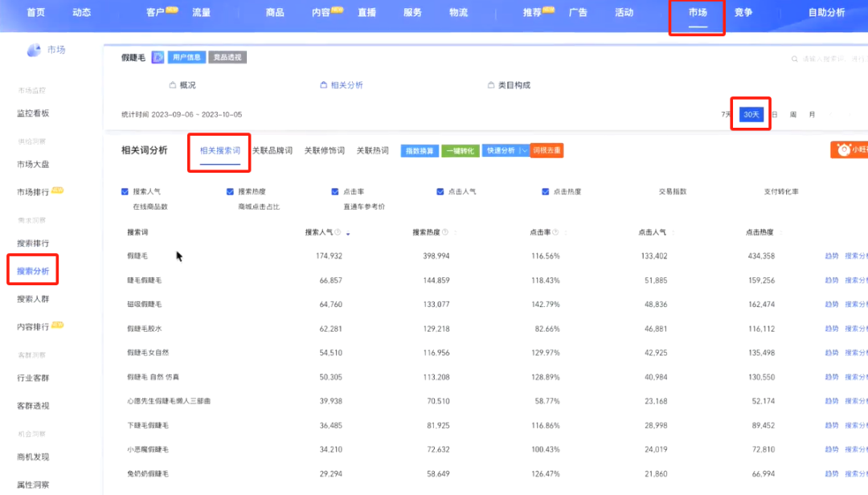Open 趋势 link for 假睫毛胶水 row

(832, 329)
